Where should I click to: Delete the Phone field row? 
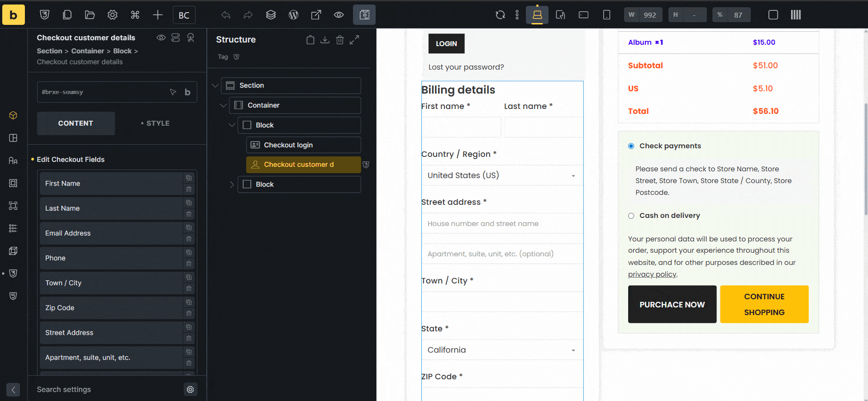[x=189, y=264]
